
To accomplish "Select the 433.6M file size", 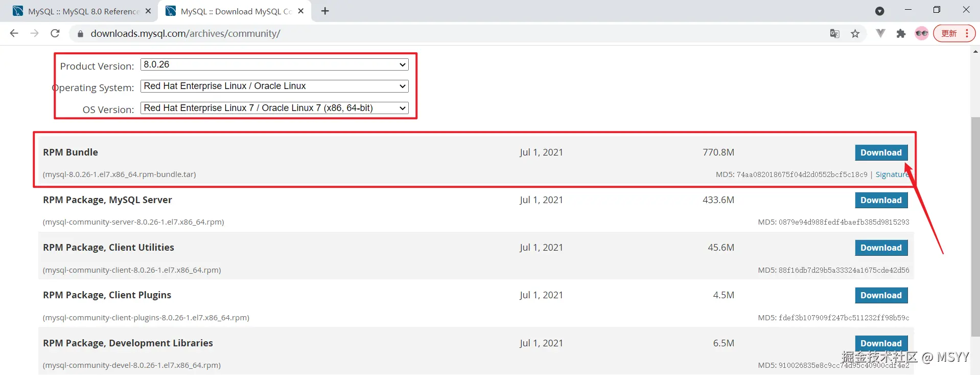I will 718,200.
